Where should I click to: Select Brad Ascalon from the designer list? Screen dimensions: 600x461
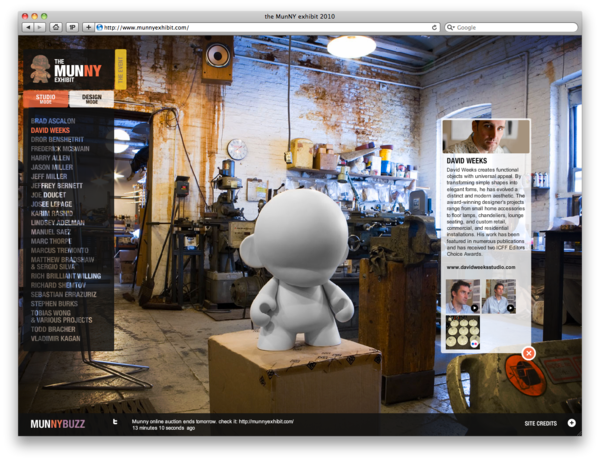(53, 121)
